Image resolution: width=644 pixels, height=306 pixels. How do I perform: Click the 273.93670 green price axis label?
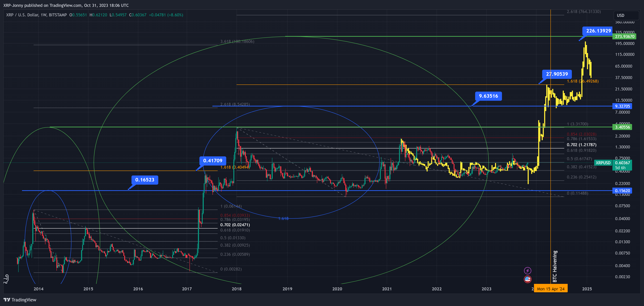[625, 37]
